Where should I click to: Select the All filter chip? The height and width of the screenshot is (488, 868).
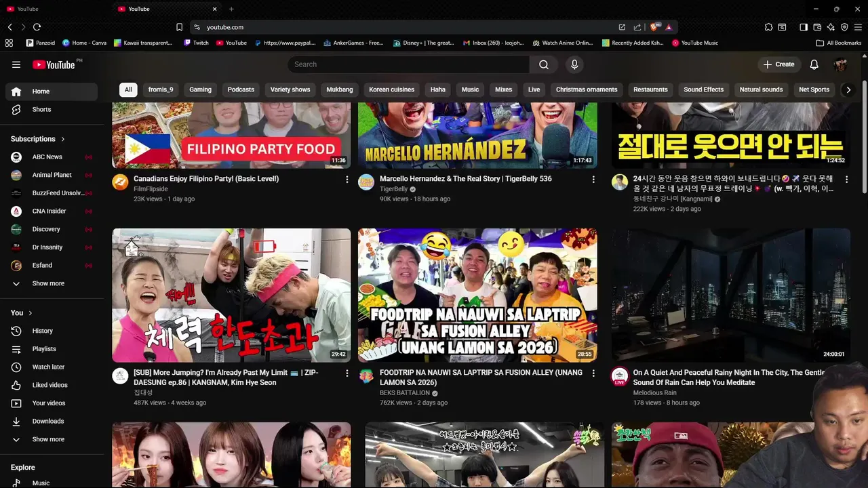pyautogui.click(x=128, y=89)
